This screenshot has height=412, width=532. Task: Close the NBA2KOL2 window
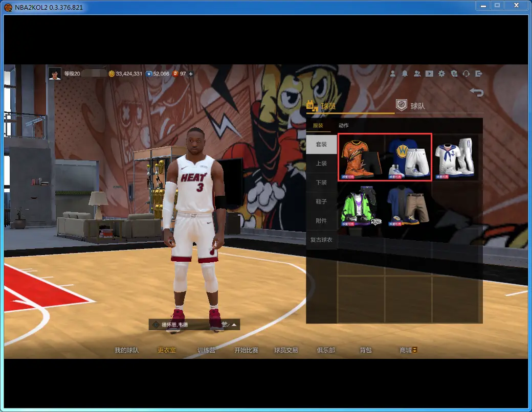[x=516, y=6]
